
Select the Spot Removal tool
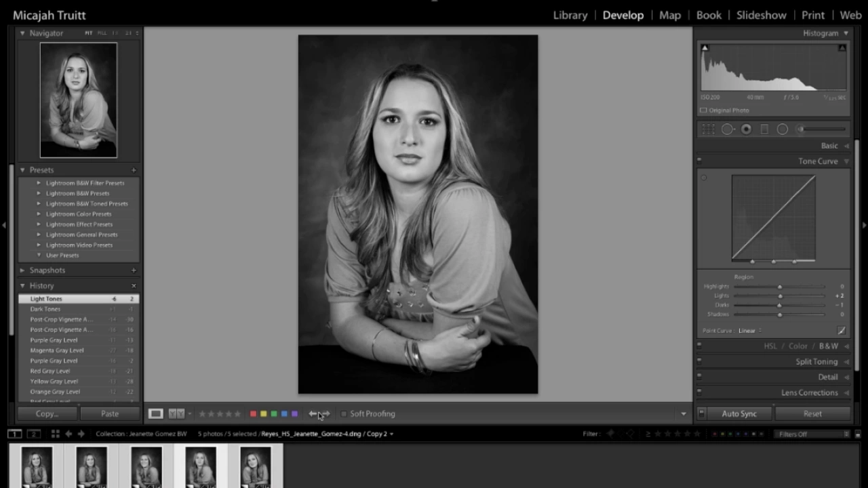click(x=728, y=129)
